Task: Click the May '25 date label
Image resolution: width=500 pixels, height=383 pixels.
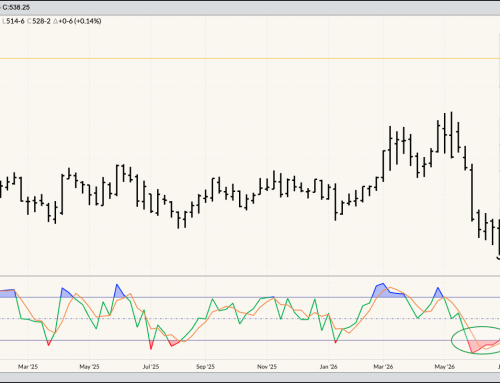Action: (x=89, y=367)
